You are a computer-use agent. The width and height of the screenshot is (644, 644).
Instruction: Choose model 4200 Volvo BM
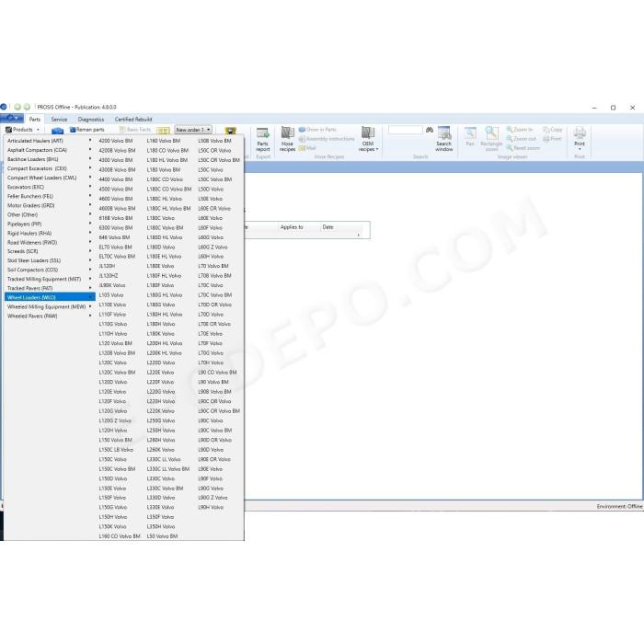click(x=115, y=141)
